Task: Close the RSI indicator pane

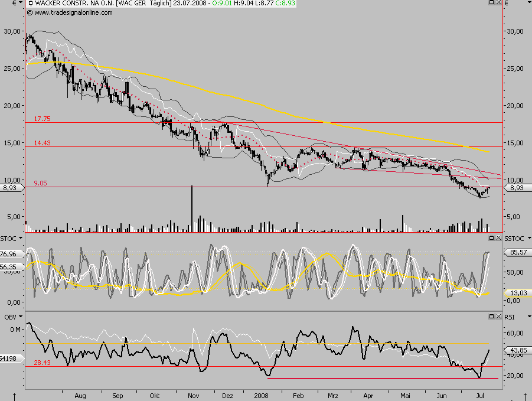Action: click(x=498, y=317)
